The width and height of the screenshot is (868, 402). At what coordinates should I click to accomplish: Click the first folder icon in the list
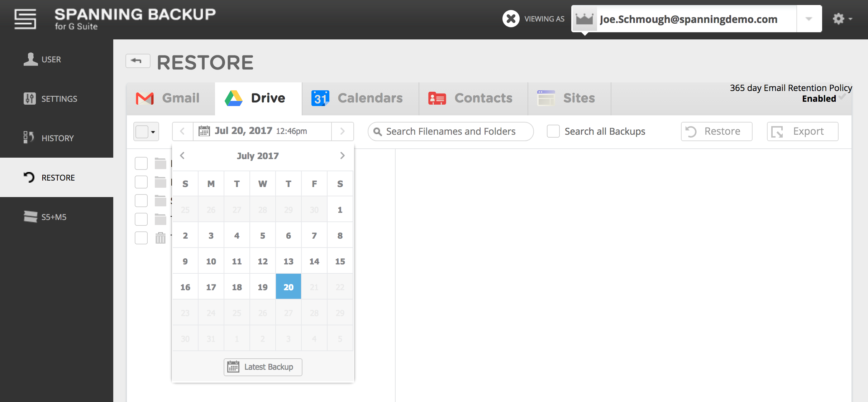[161, 163]
